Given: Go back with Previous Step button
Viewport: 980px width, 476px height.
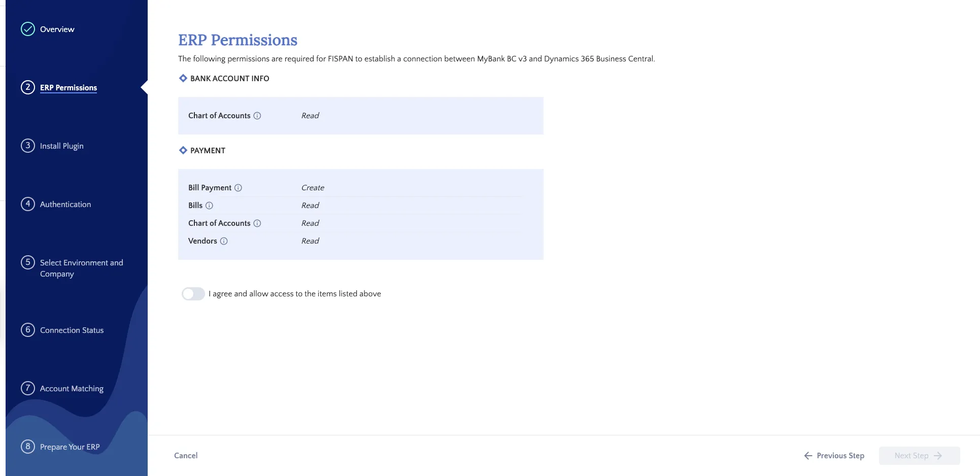Looking at the screenshot, I should (x=834, y=456).
